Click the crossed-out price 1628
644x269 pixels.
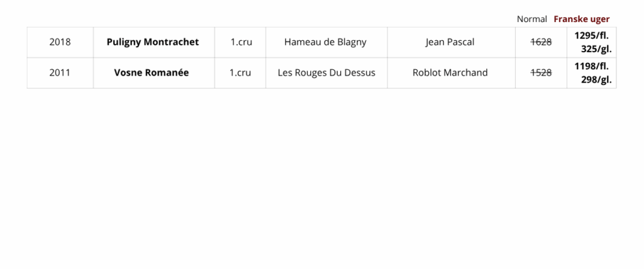point(541,42)
